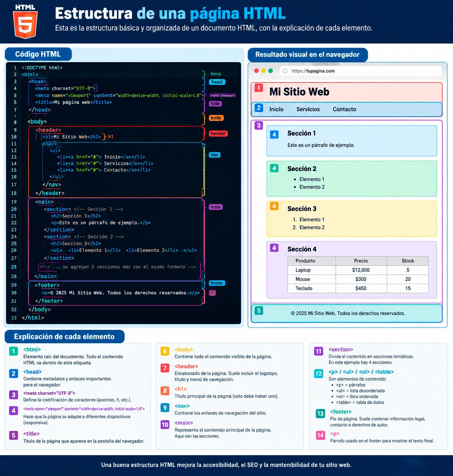
Task: Click the blue nav label tag in code
Action: click(x=215, y=155)
